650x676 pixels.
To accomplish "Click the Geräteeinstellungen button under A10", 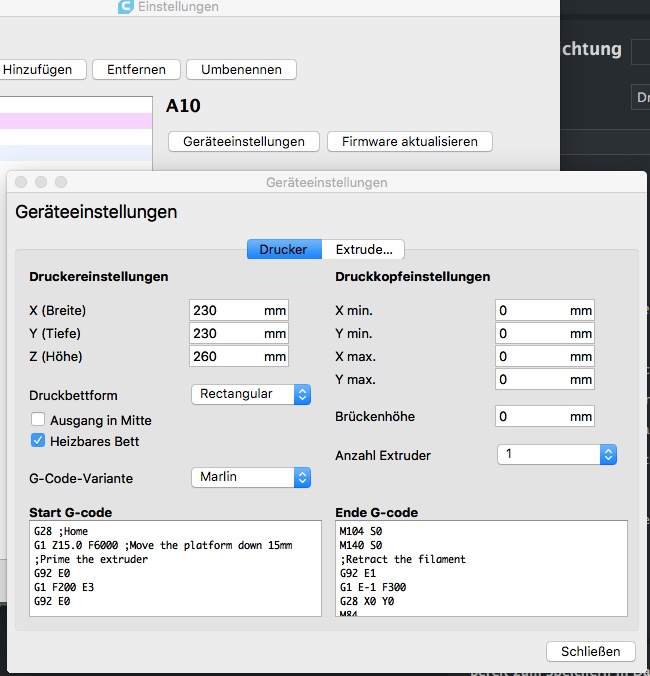I will [x=243, y=142].
